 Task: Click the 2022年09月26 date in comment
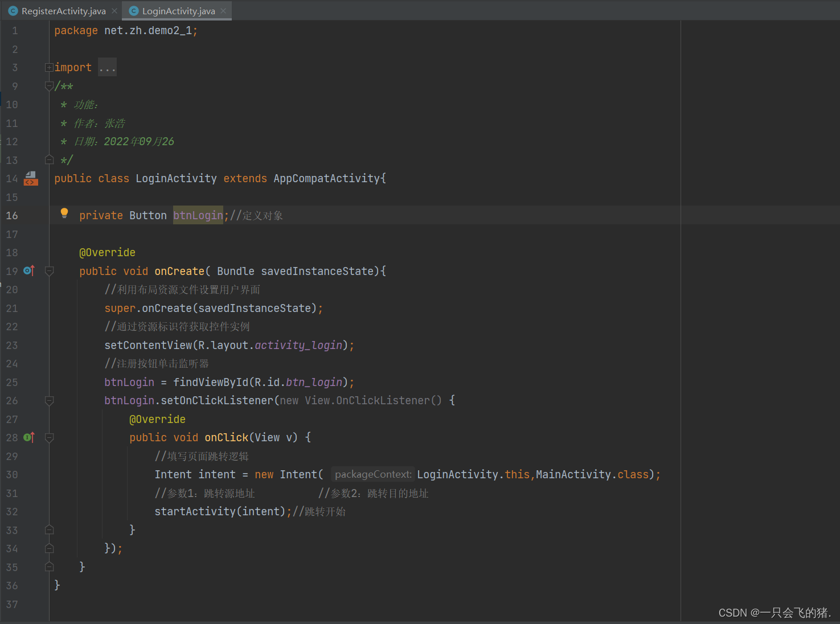click(x=139, y=142)
